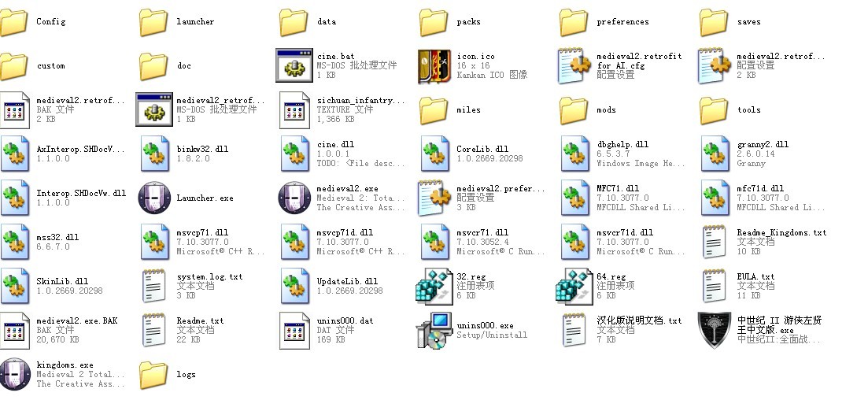Click the unins000.exe uninstaller icon
This screenshot has width=868, height=400.
[x=434, y=330]
